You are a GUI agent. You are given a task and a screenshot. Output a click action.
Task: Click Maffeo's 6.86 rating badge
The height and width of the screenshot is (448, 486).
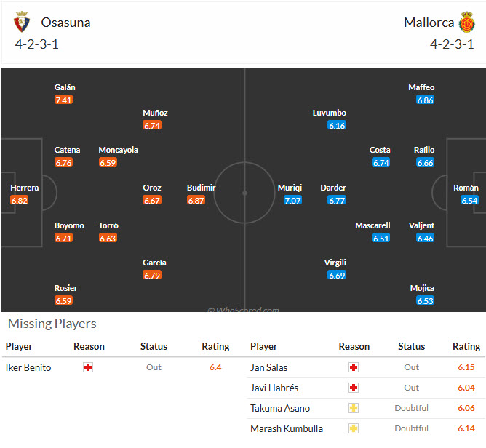point(426,100)
